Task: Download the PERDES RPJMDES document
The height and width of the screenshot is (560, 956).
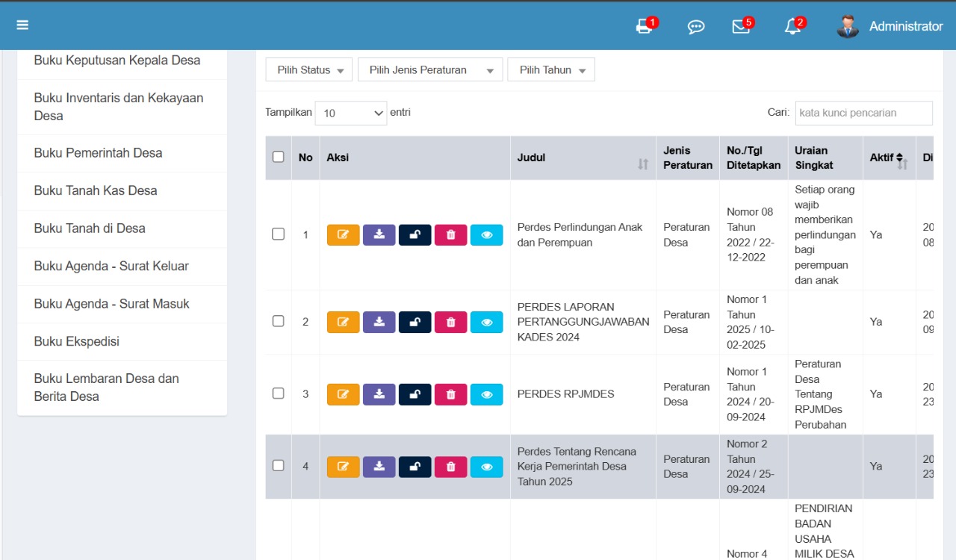Action: coord(379,394)
